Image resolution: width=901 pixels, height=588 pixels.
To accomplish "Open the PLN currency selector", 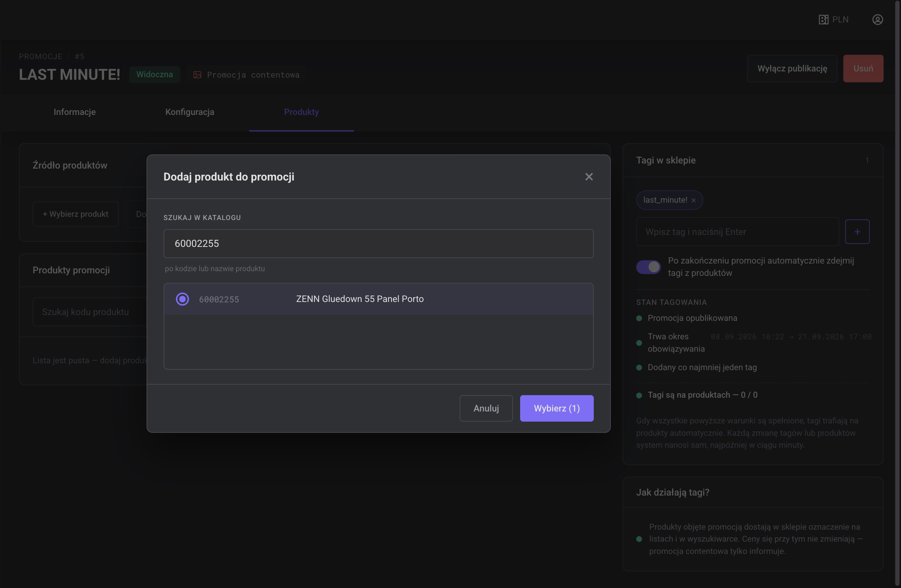I will tap(833, 20).
